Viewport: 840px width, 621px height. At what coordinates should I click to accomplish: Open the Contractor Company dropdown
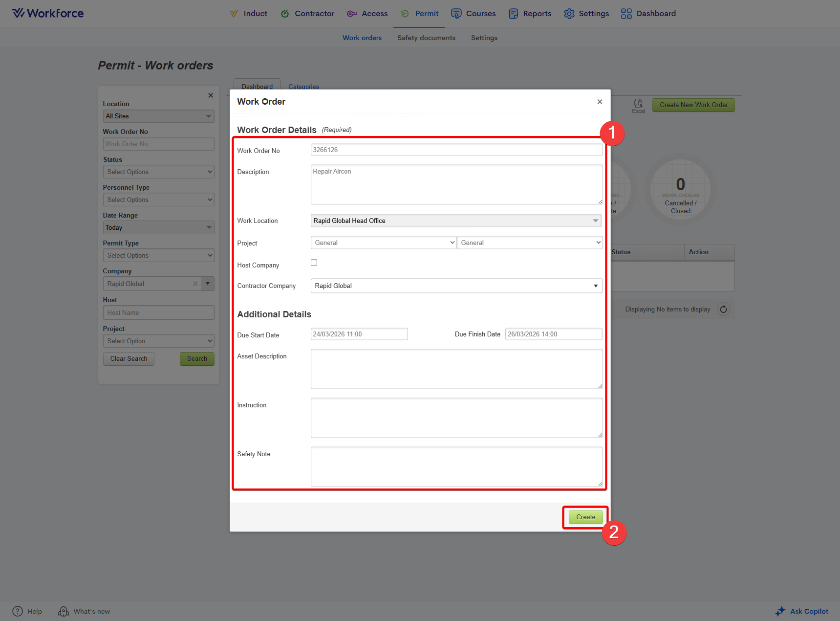(456, 286)
